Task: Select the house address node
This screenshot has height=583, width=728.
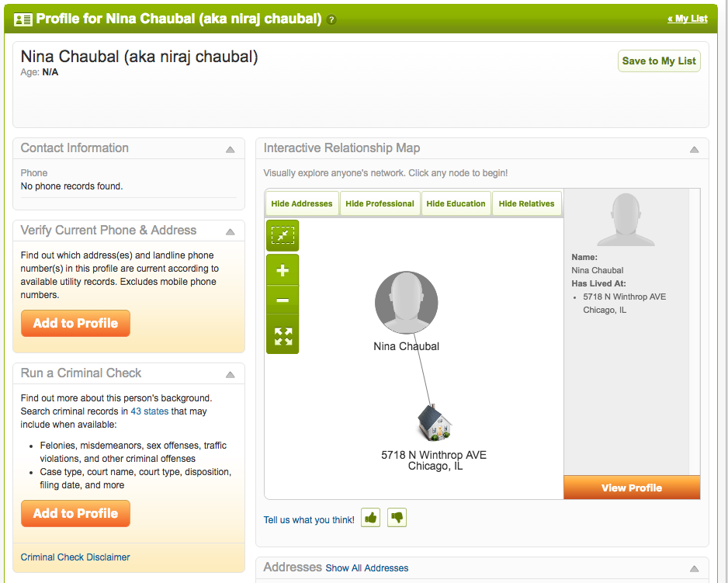Action: coord(434,422)
